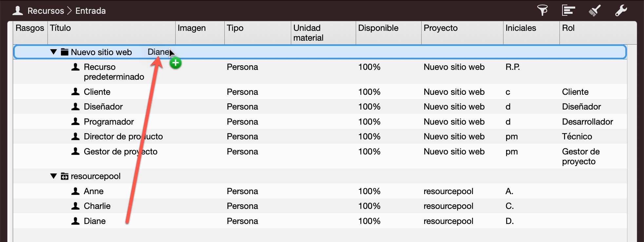Click the resourcepool group icon
Viewport: 644px width, 242px height.
(64, 176)
